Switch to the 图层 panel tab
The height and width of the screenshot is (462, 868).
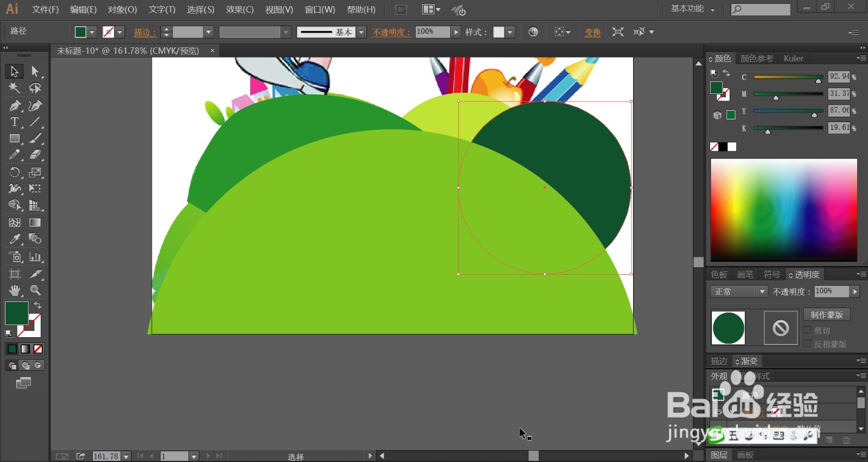719,455
